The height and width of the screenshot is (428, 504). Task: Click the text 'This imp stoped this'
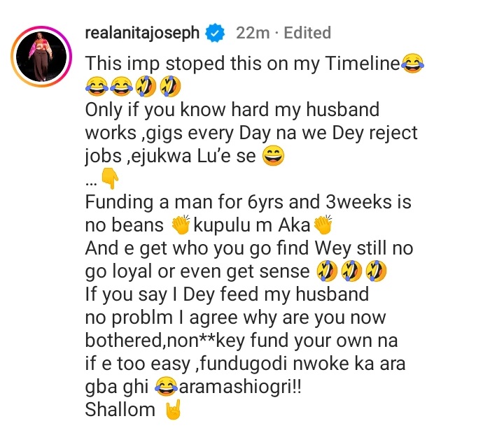(x=171, y=64)
